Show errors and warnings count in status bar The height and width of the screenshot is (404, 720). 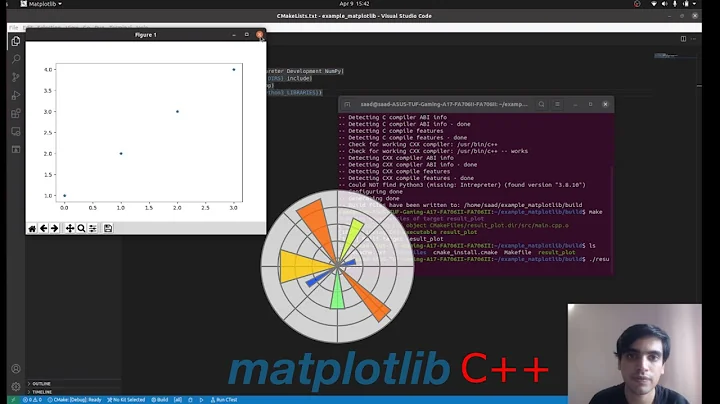point(32,400)
